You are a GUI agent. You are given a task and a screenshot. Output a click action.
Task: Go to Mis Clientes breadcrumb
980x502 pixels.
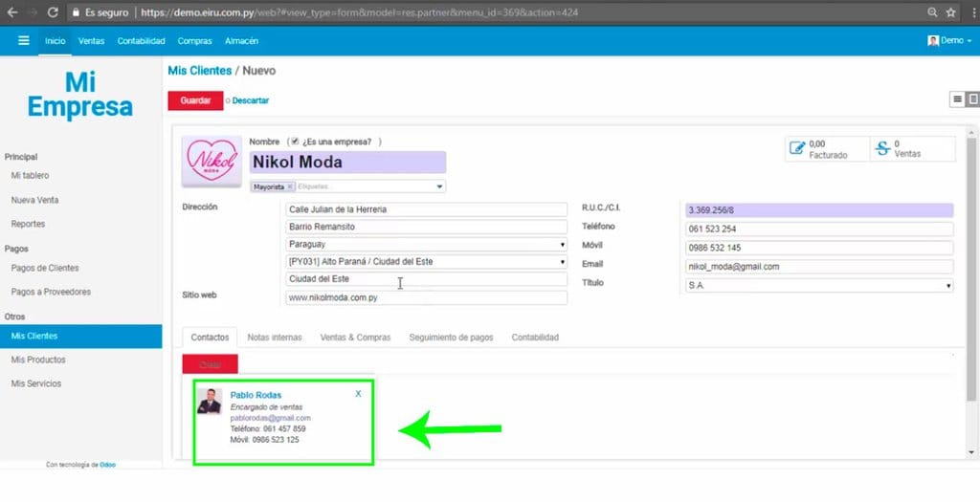200,71
